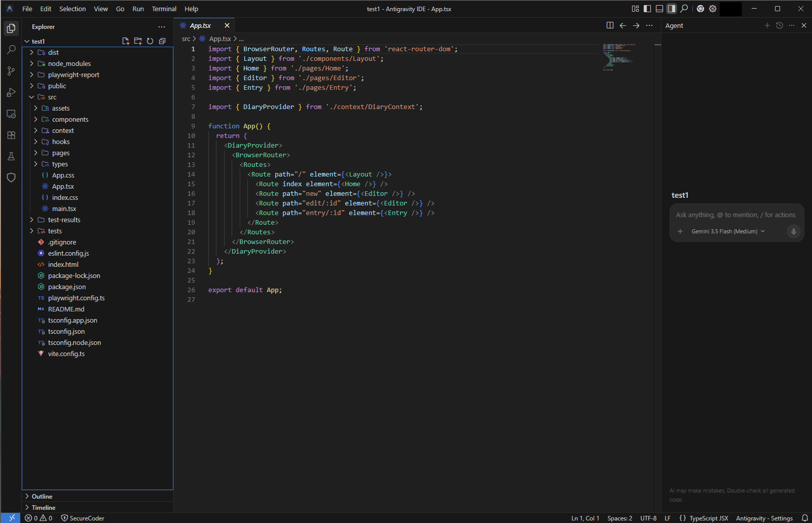Viewport: 812px width, 523px height.
Task: Open Source Control view icon
Action: [11, 71]
